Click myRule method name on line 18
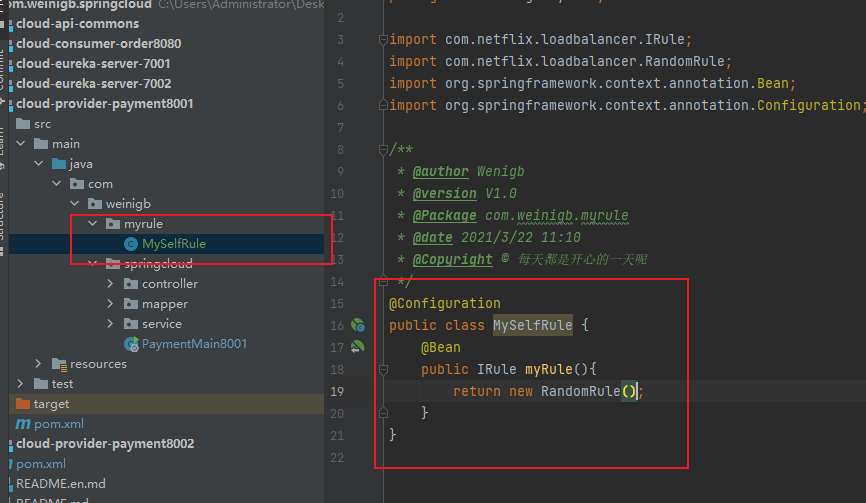 pyautogui.click(x=548, y=369)
